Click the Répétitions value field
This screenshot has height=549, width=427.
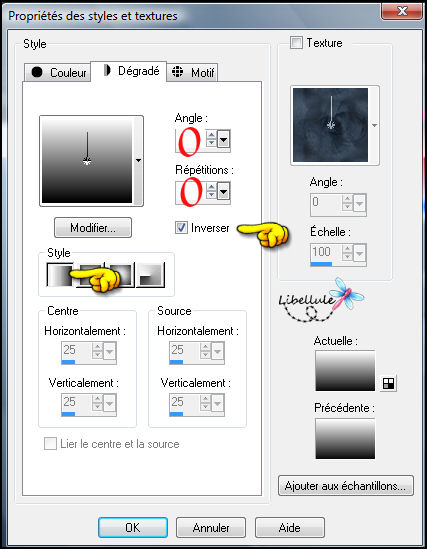[x=190, y=192]
